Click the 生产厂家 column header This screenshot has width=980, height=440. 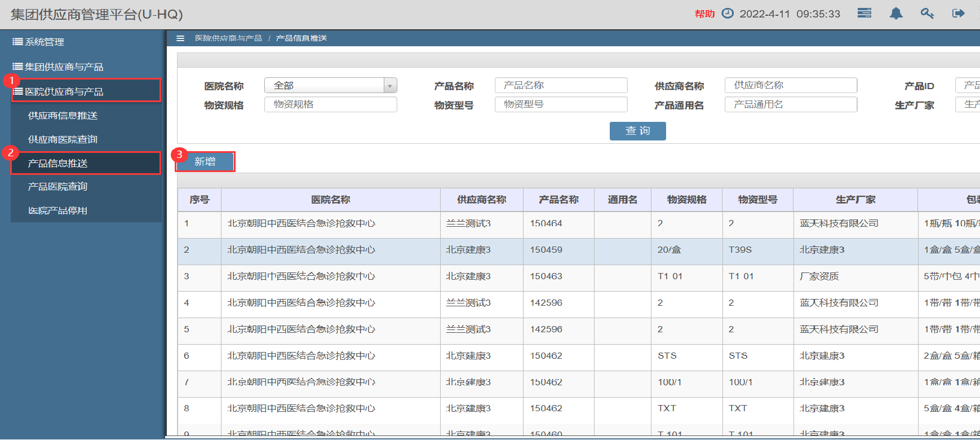coord(855,200)
